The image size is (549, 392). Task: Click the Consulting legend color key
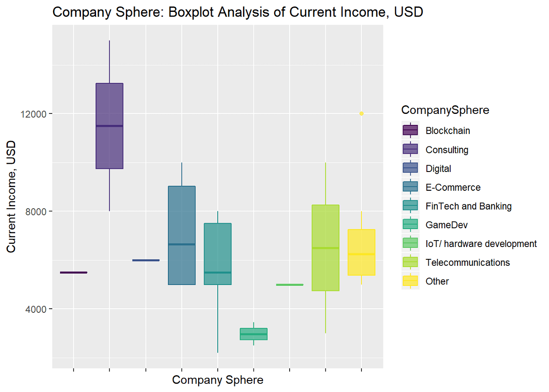tap(410, 150)
